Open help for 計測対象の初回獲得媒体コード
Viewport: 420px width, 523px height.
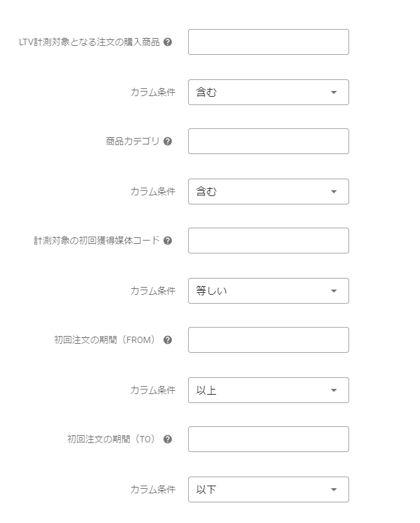tap(167, 241)
